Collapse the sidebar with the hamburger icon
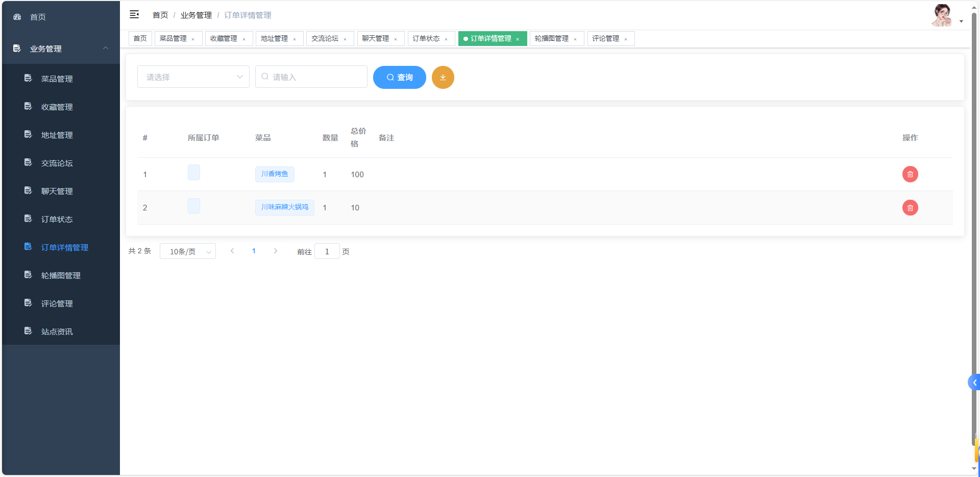 [134, 15]
